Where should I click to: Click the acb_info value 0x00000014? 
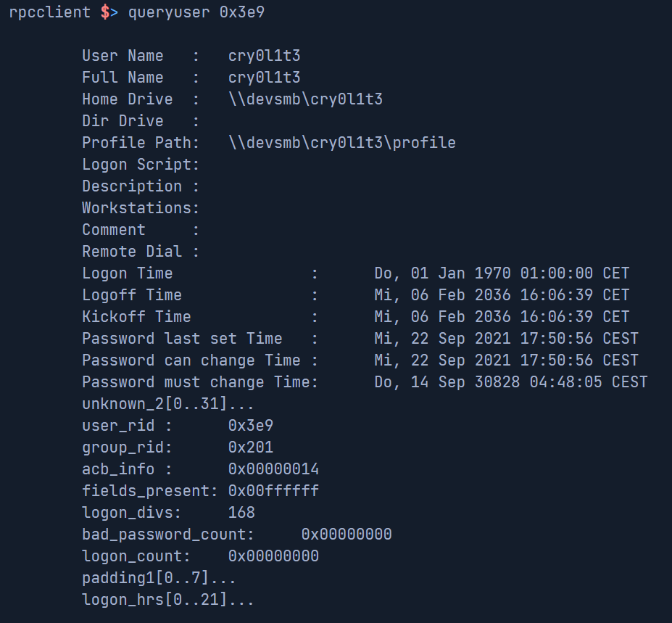pos(273,469)
